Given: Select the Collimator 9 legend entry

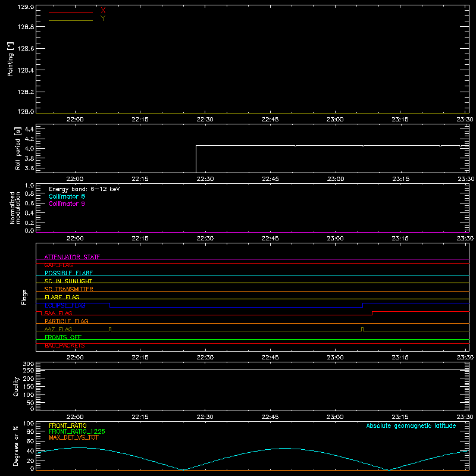Looking at the screenshot, I should click(67, 203).
